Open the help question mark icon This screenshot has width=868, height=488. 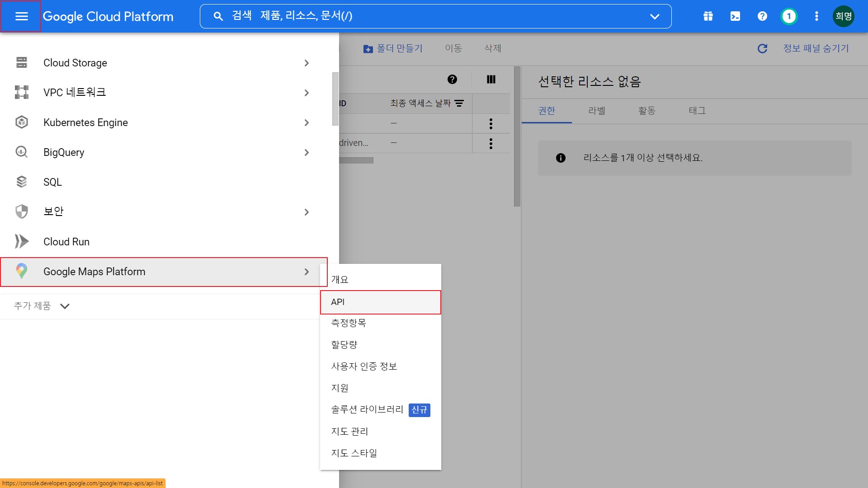coord(762,16)
